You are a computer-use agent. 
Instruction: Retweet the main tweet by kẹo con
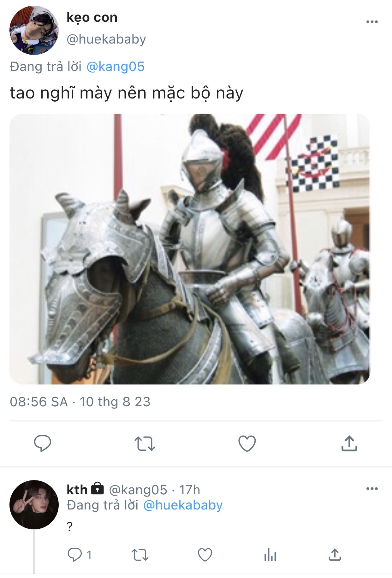coord(145,444)
